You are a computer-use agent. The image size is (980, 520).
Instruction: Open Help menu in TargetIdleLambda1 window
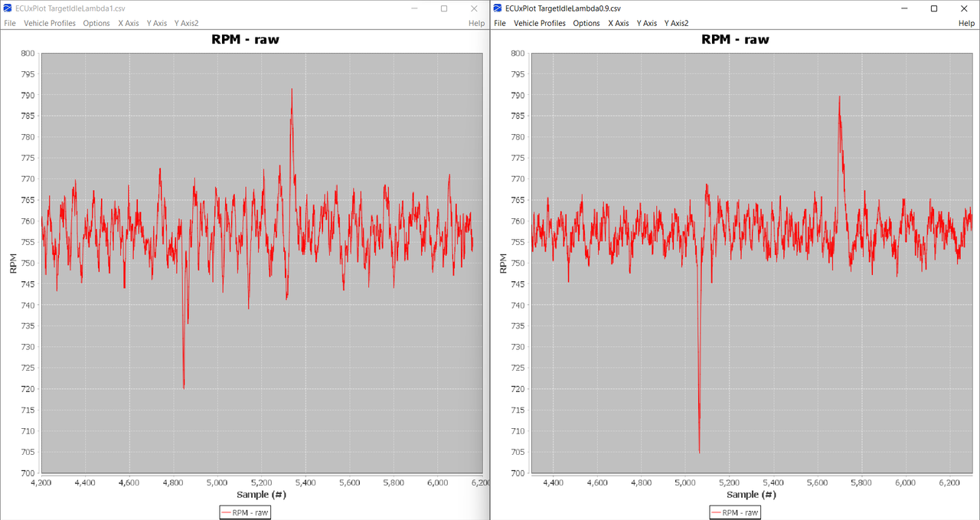point(476,23)
